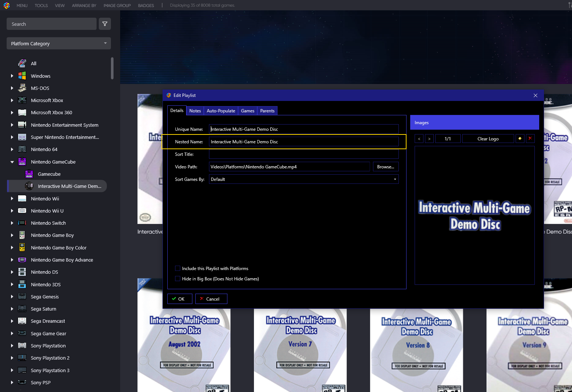This screenshot has height=392, width=572.
Task: Switch to the Parents tab
Action: [267, 111]
